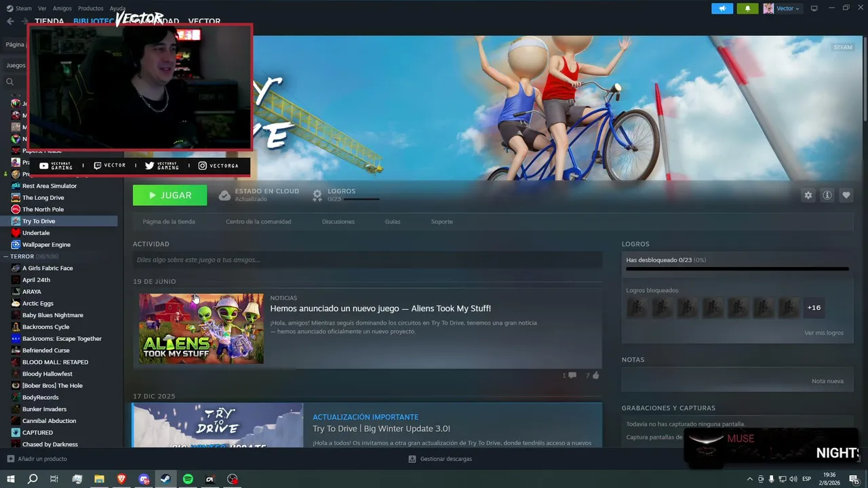
Task: Open game settings gear icon
Action: point(808,195)
